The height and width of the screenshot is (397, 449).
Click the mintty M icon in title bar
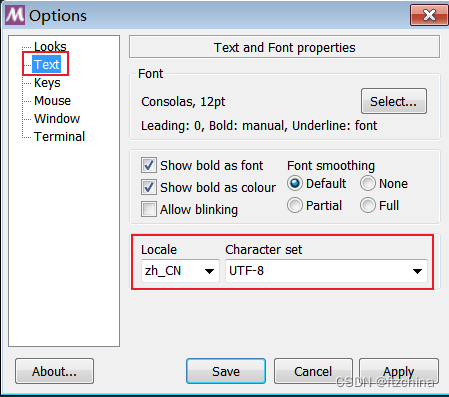tap(15, 15)
